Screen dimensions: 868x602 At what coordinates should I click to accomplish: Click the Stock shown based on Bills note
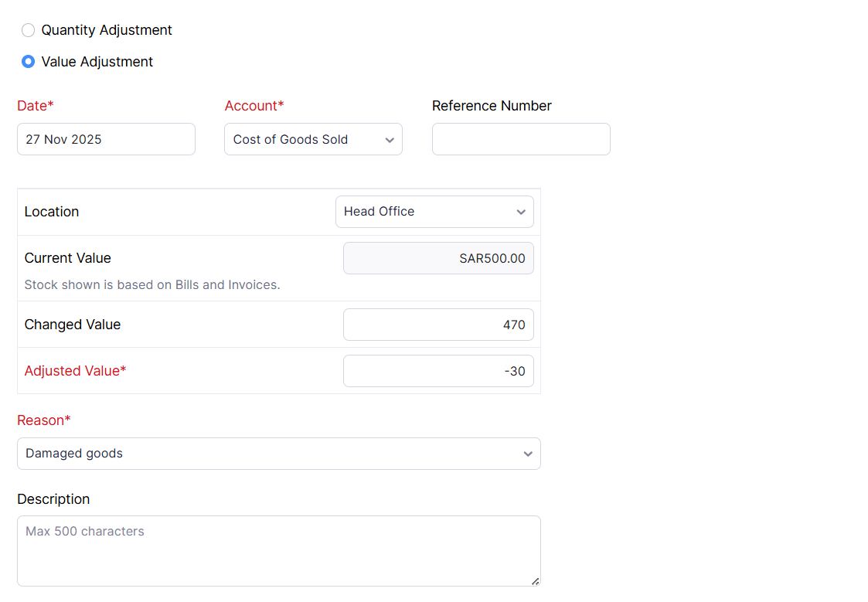click(x=152, y=284)
